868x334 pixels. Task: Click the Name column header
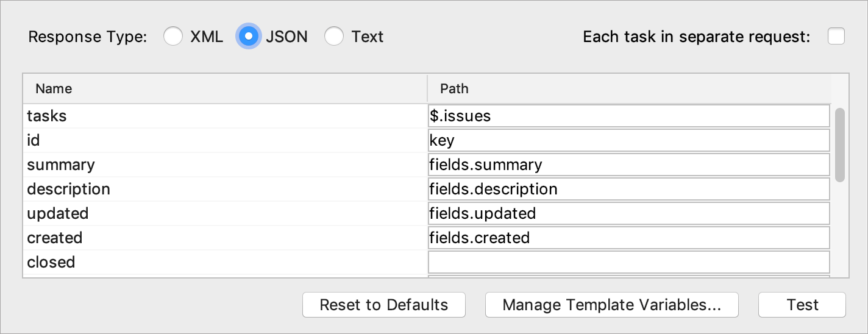point(225,89)
